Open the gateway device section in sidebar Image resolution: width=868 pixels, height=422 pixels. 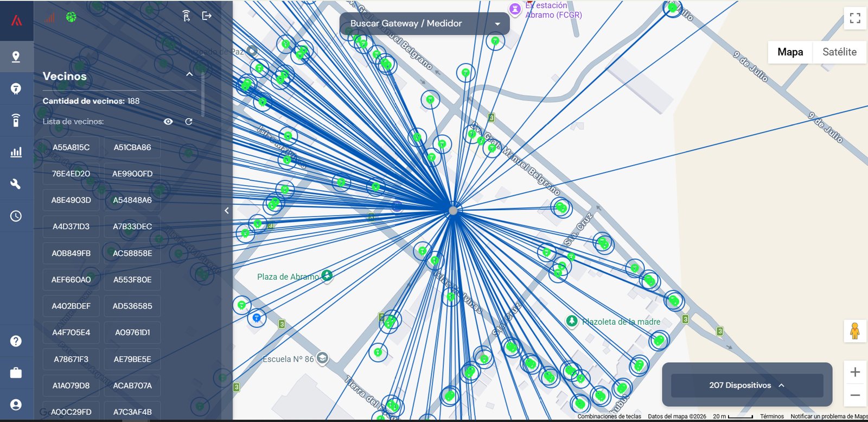click(16, 120)
